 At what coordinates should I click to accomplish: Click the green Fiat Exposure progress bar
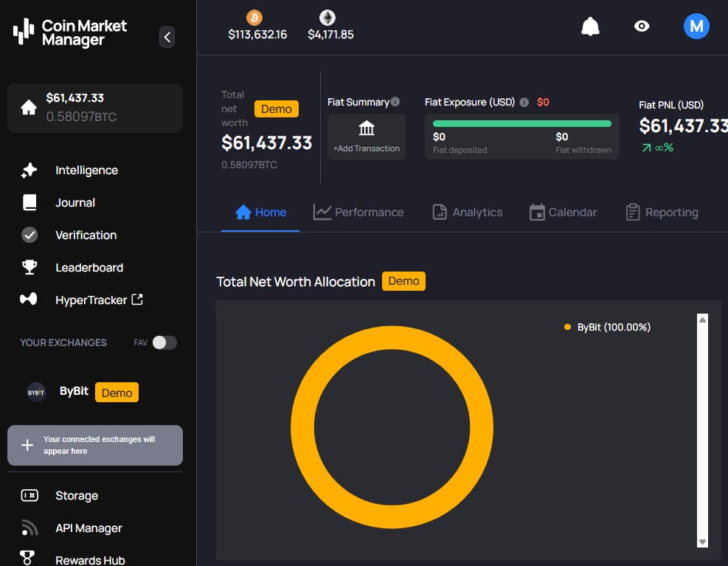521,123
